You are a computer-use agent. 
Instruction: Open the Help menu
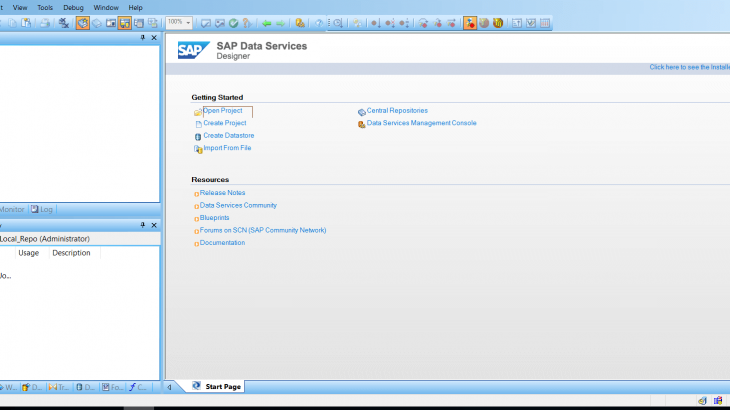point(135,7)
